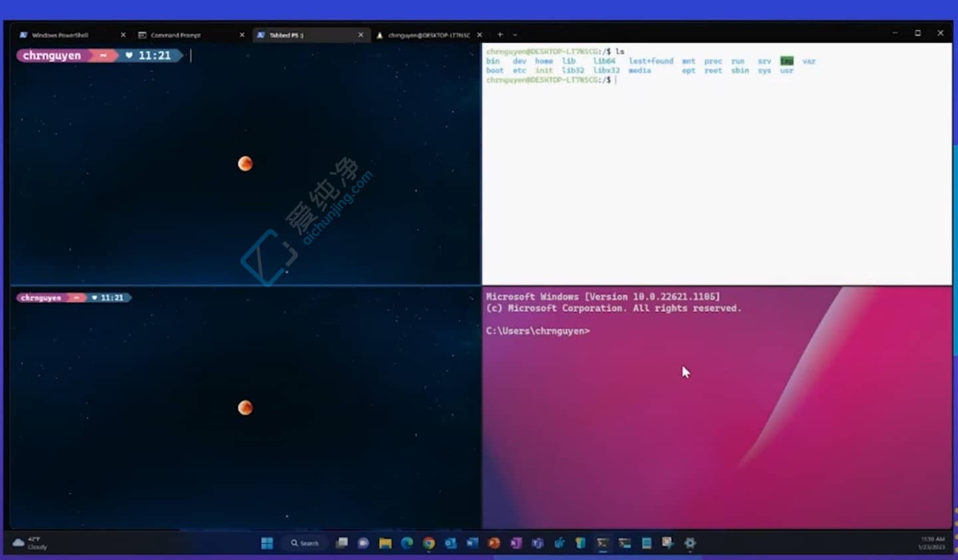This screenshot has height=560, width=958.
Task: Open Task View from the taskbar
Action: tap(342, 543)
